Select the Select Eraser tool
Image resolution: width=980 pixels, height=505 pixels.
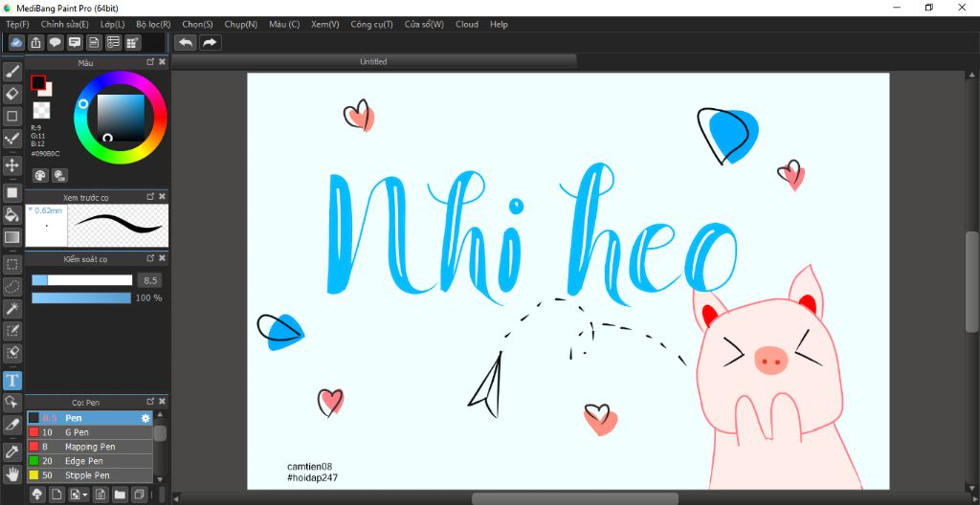pyautogui.click(x=11, y=352)
